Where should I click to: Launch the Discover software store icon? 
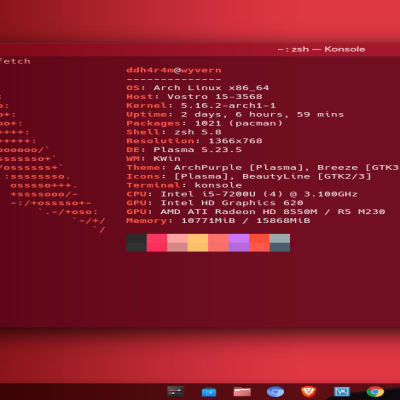pyautogui.click(x=209, y=392)
